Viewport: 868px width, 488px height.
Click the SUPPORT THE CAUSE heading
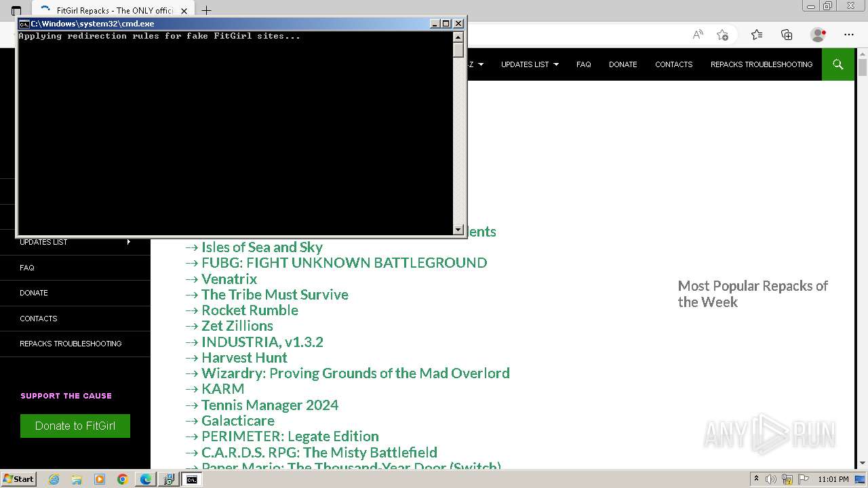[66, 396]
